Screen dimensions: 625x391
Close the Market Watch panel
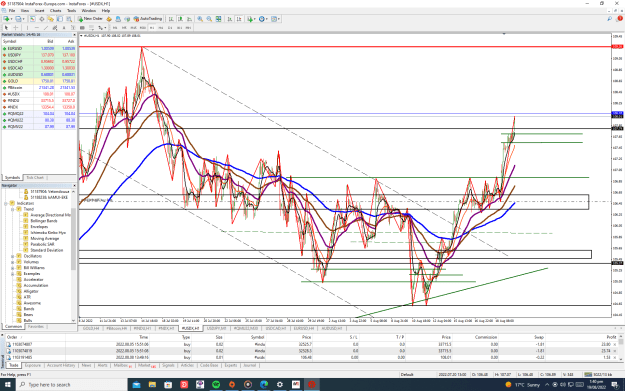click(74, 35)
